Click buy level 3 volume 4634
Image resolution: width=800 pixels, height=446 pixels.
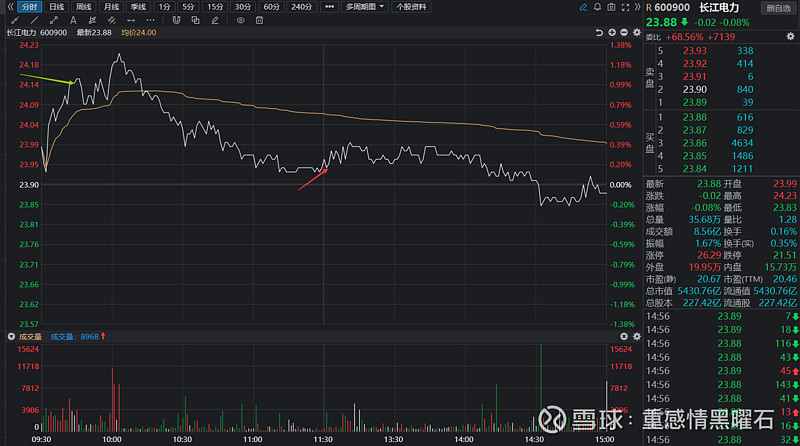742,143
